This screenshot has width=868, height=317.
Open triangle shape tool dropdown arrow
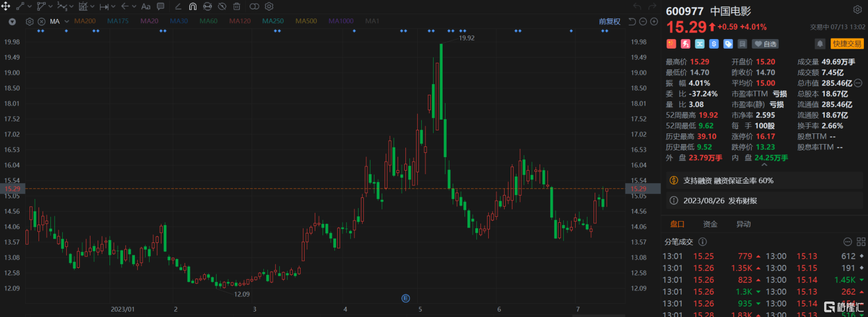(50, 7)
